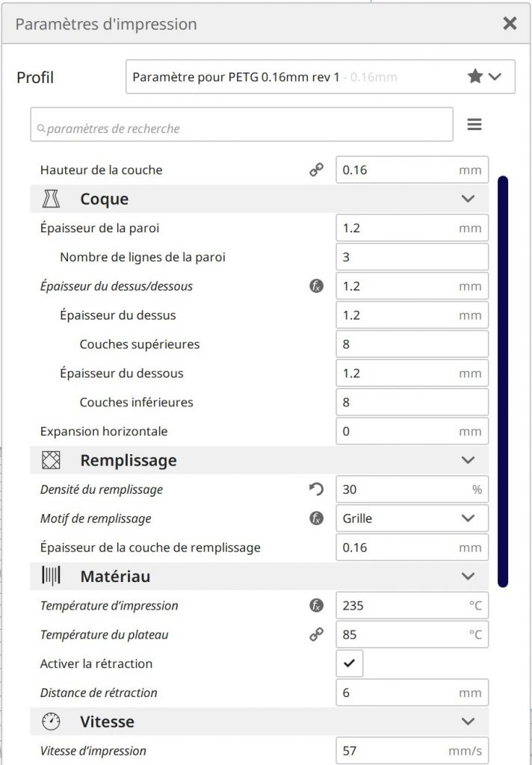Reset Densité du remplissage with the revert arrow
This screenshot has width=532, height=765.
coord(317,489)
